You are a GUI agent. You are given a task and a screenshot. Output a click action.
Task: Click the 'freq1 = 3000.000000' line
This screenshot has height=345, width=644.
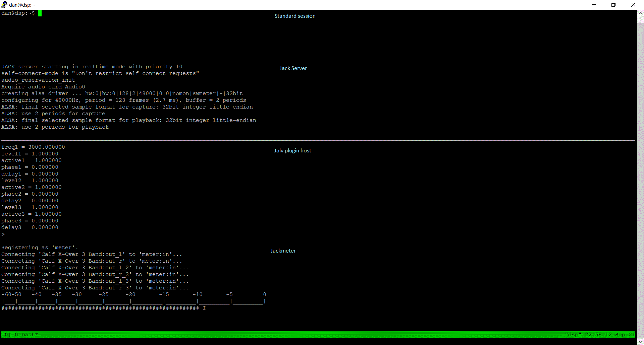(x=33, y=147)
